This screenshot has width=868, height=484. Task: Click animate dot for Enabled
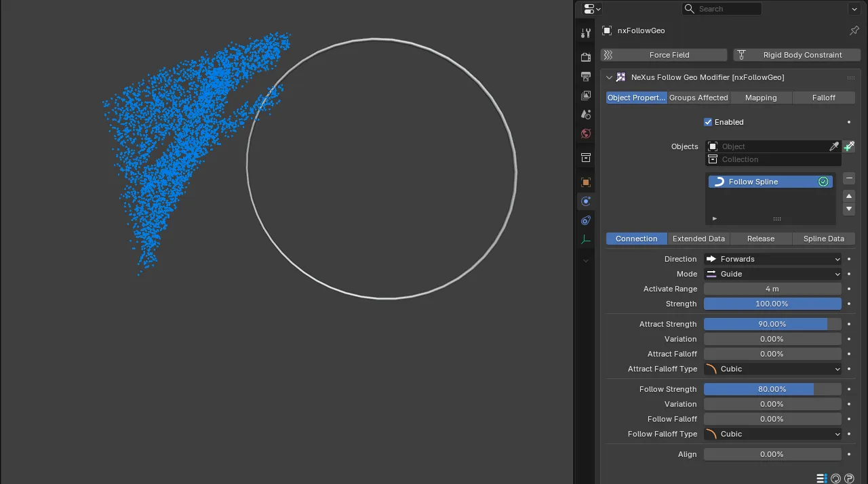pyautogui.click(x=849, y=122)
